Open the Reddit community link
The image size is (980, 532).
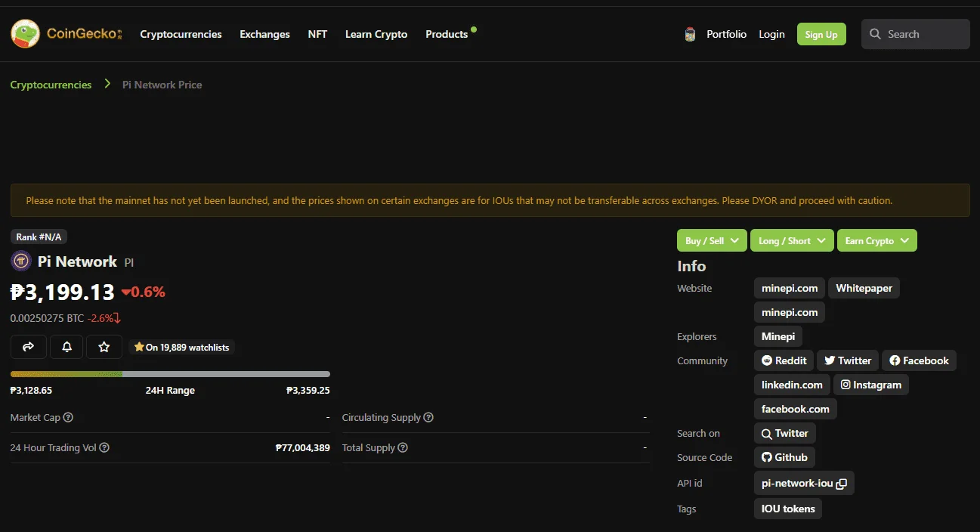[x=784, y=360]
